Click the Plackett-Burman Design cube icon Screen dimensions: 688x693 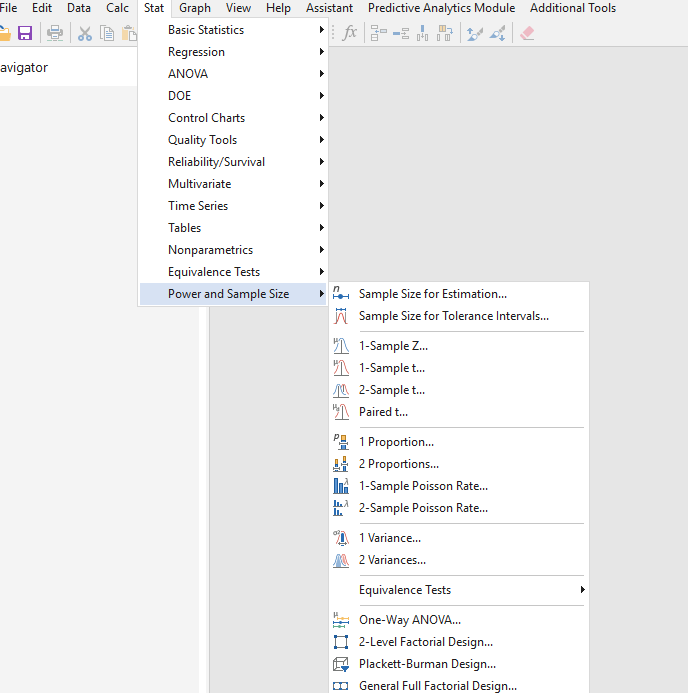click(x=341, y=664)
